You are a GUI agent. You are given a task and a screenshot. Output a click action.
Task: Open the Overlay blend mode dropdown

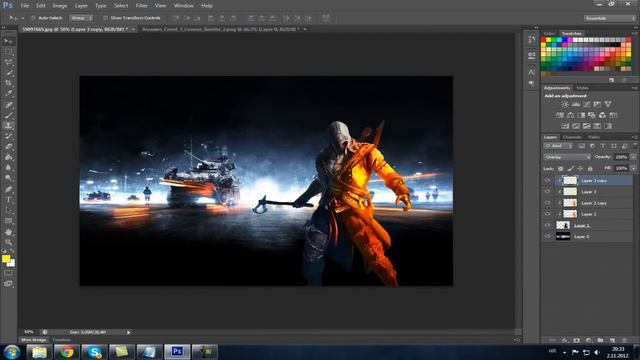pyautogui.click(x=567, y=157)
